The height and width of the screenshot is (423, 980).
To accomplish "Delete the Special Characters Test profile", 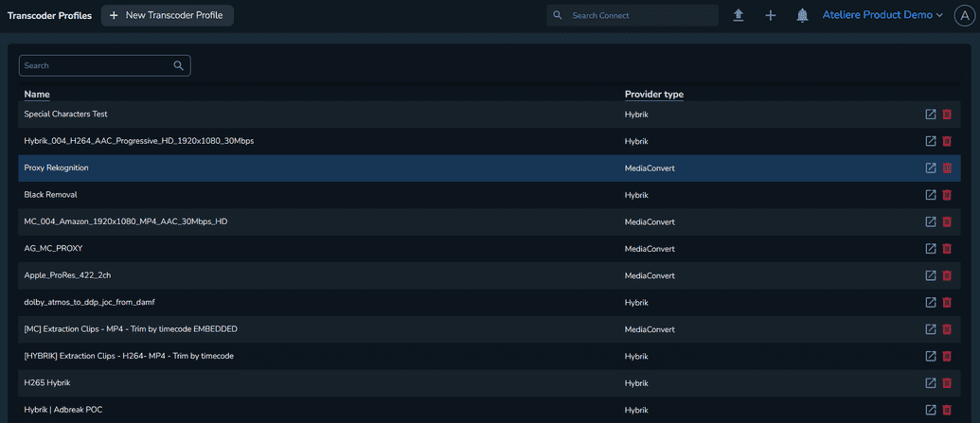I will click(x=947, y=115).
